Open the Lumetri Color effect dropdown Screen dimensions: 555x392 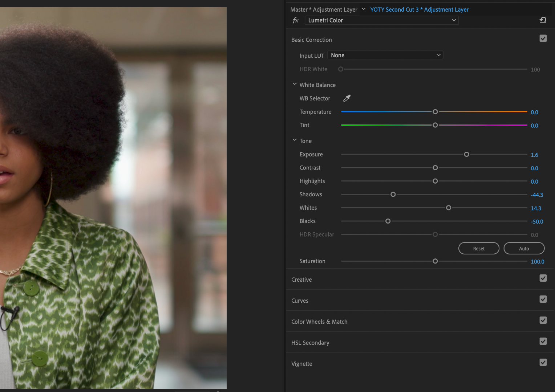381,20
